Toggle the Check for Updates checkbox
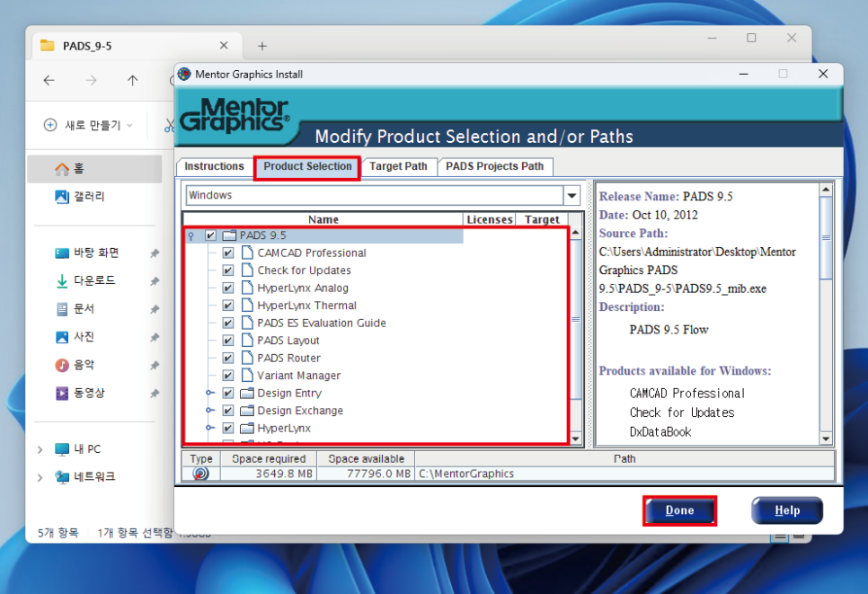 click(228, 270)
